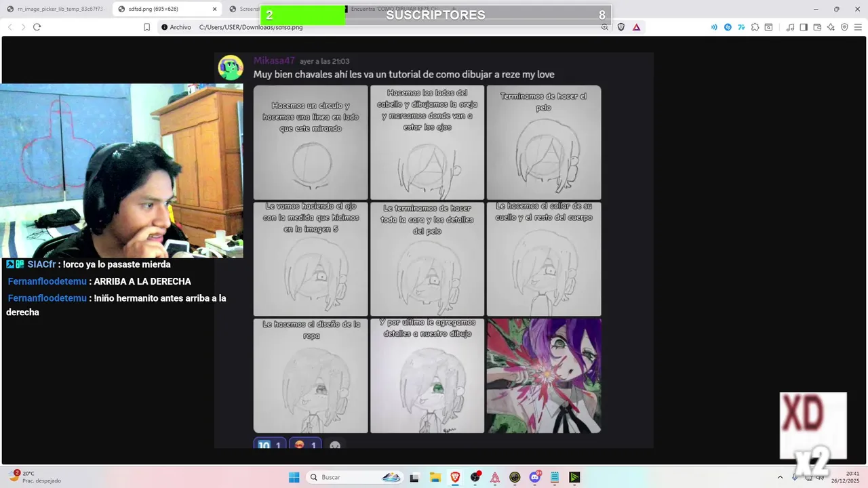
Task: Open the 'Le hacemos el collar' image
Action: pos(544,259)
